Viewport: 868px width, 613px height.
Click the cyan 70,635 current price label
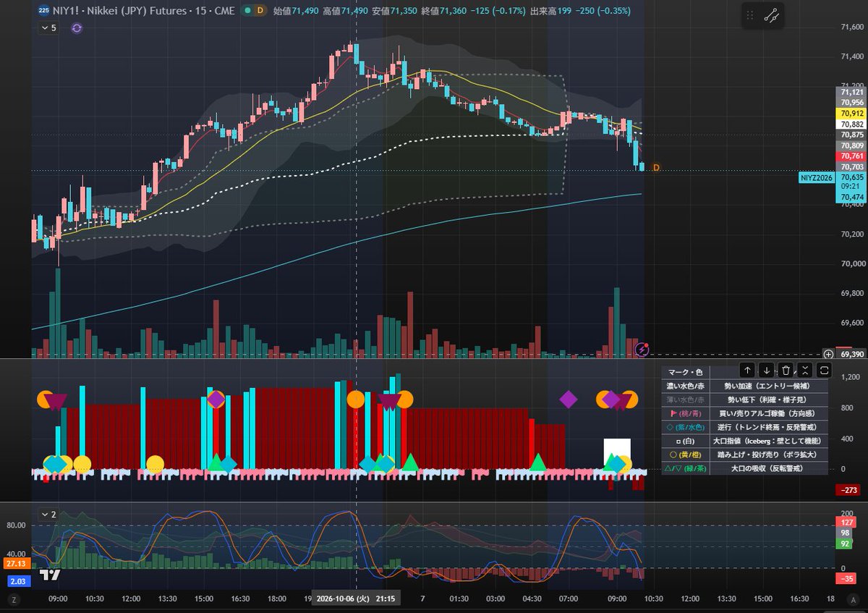(851, 177)
